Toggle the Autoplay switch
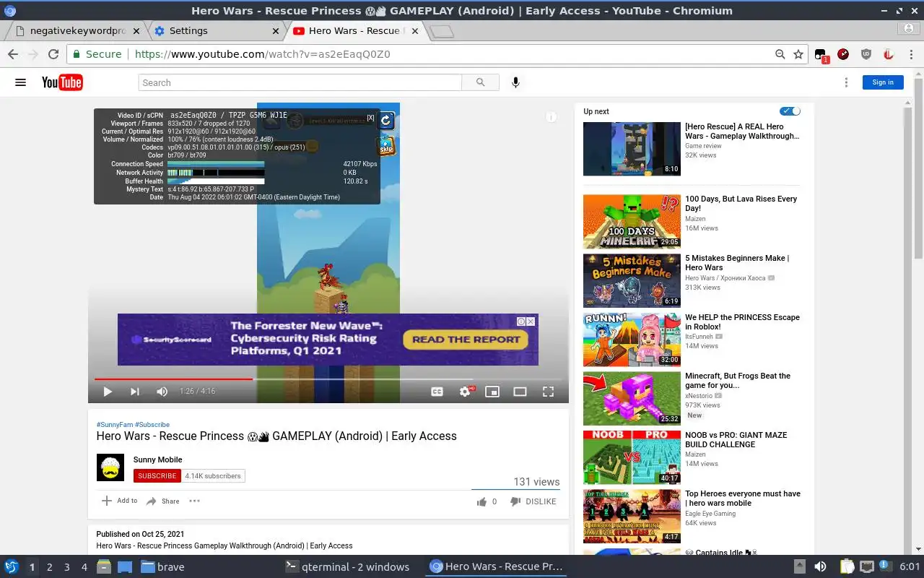This screenshot has width=924, height=578. [790, 111]
